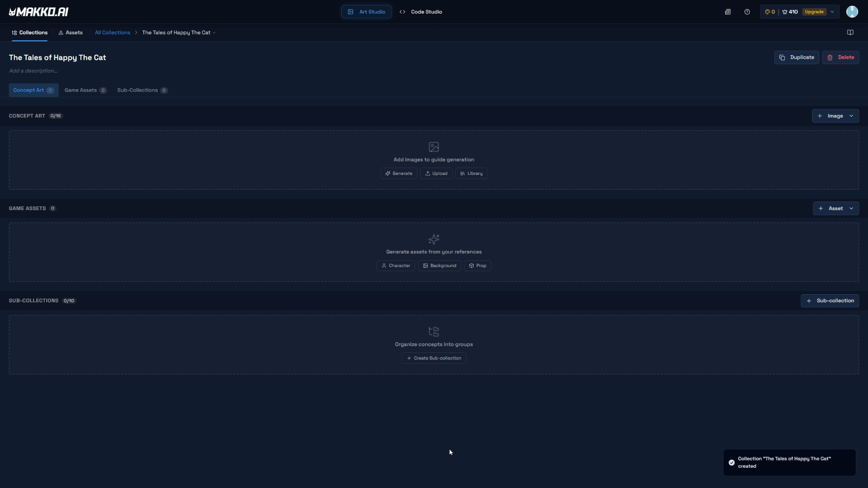The height and width of the screenshot is (488, 868).
Task: Click the help question mark icon
Action: 747,12
